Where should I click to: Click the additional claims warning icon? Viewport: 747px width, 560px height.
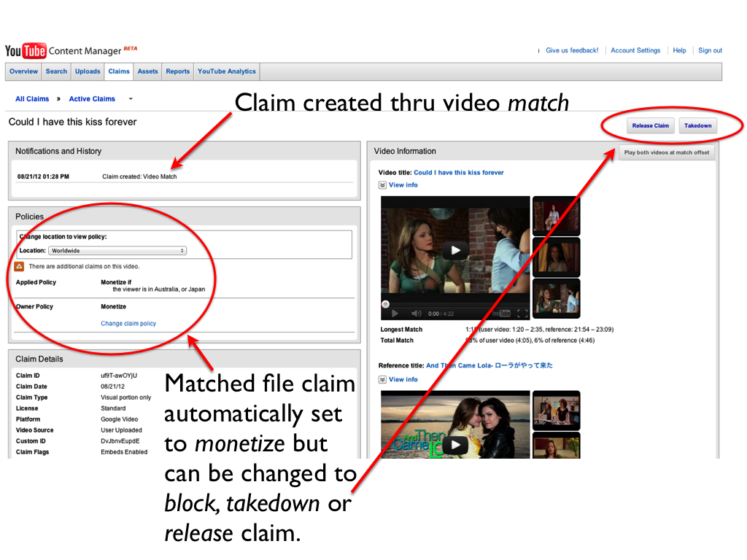coord(19,266)
